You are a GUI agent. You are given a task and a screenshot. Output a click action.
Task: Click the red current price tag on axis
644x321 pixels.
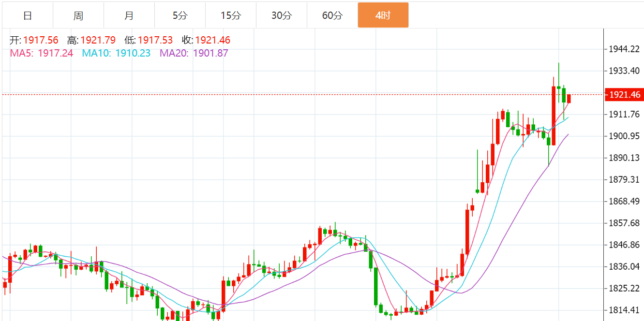click(x=624, y=95)
